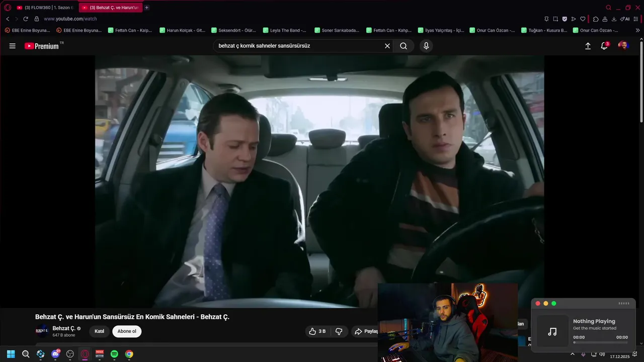This screenshot has width=644, height=362.
Task: Open the YouTube hamburger guide menu
Action: pos(12,46)
